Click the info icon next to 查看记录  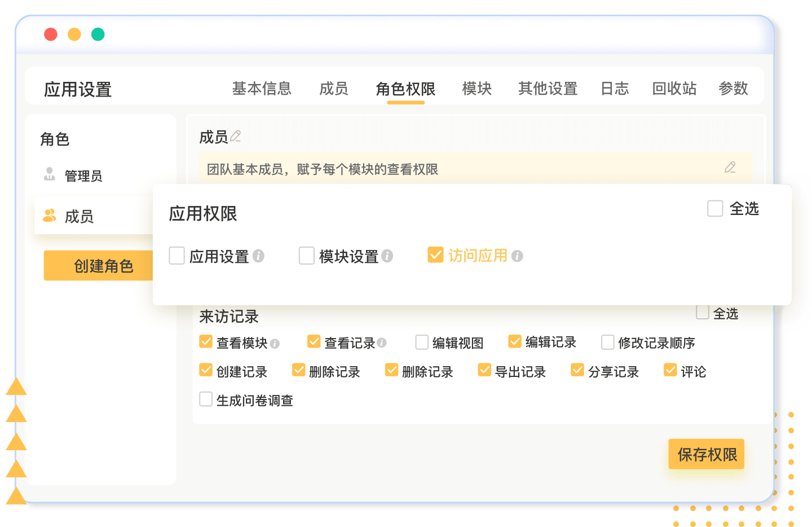(x=382, y=342)
